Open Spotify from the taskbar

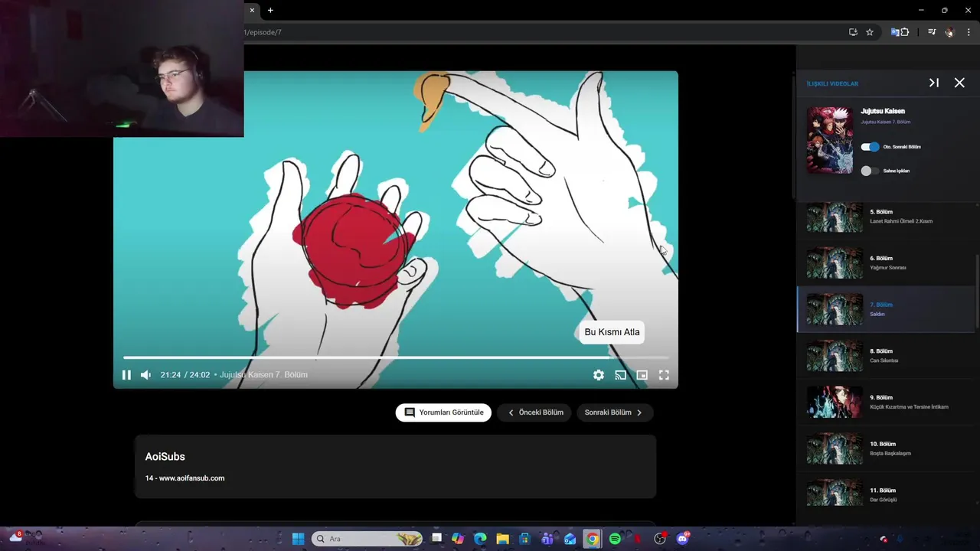[615, 539]
